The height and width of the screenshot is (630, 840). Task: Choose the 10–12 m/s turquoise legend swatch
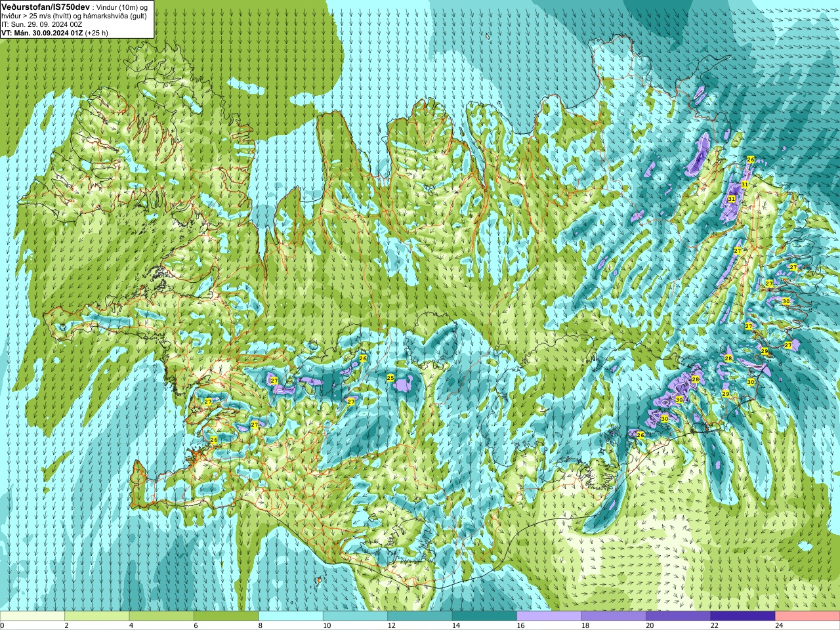355,616
